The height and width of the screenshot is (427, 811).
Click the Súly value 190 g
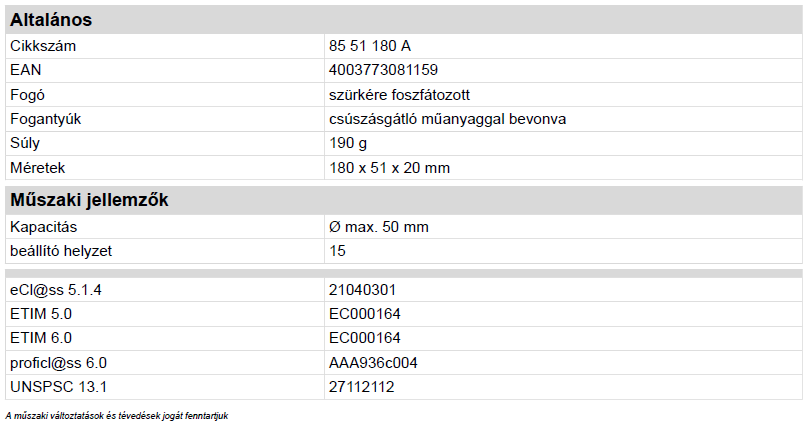(x=348, y=143)
